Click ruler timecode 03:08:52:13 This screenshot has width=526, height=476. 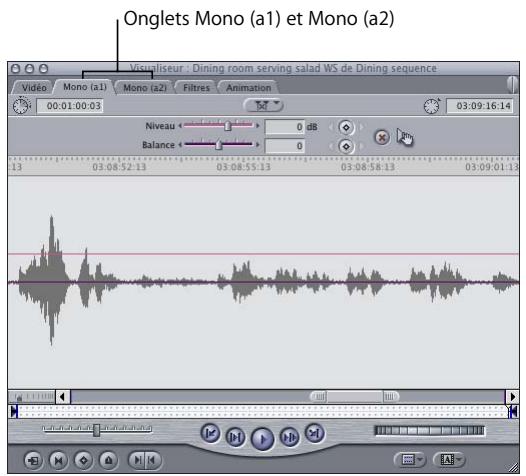point(119,167)
